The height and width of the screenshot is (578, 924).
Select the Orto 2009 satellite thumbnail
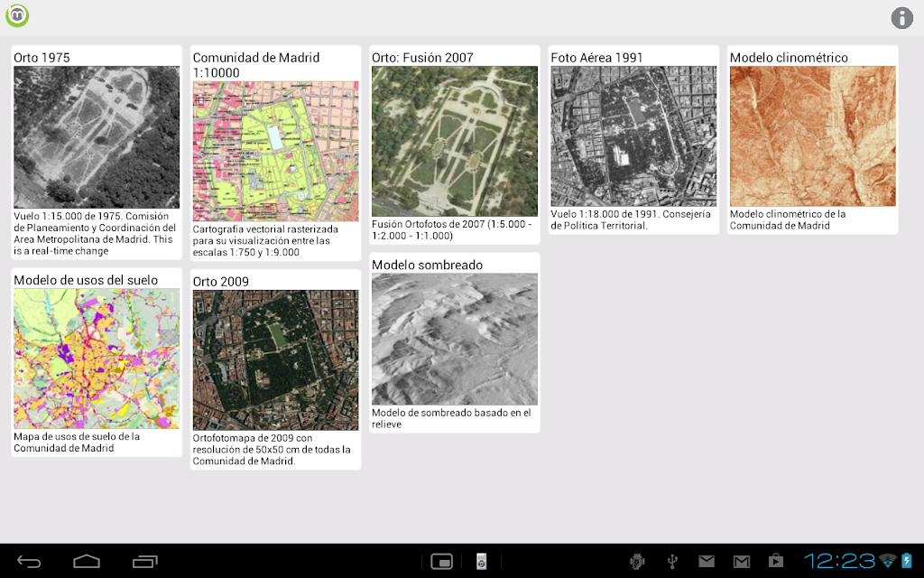(x=275, y=359)
